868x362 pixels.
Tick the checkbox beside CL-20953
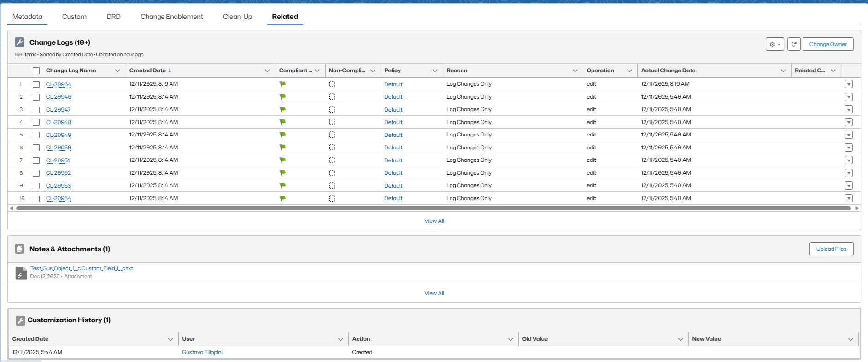tap(36, 186)
